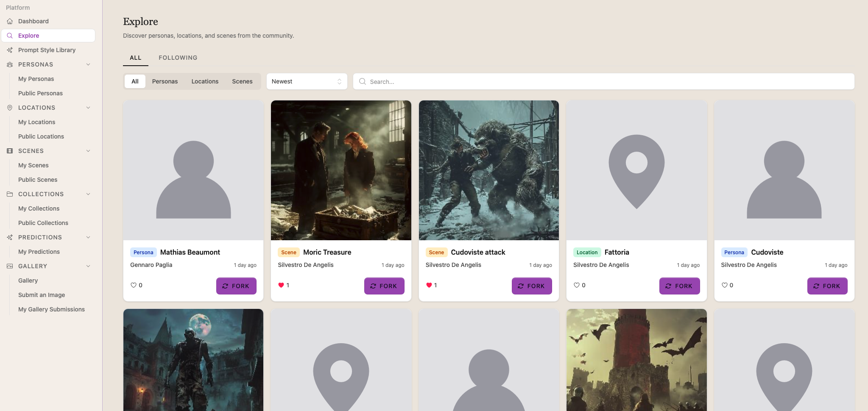
Task: Switch to the FOLLOWING tab
Action: tap(178, 58)
